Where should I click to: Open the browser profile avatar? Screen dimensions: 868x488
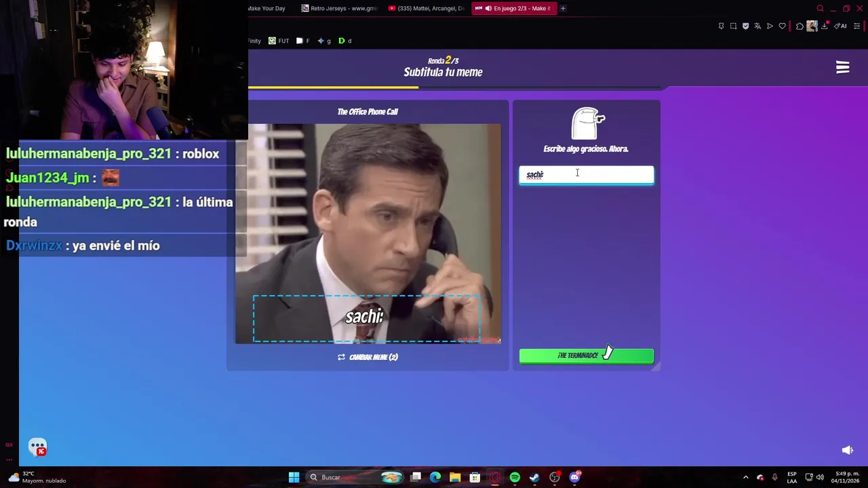click(x=812, y=26)
